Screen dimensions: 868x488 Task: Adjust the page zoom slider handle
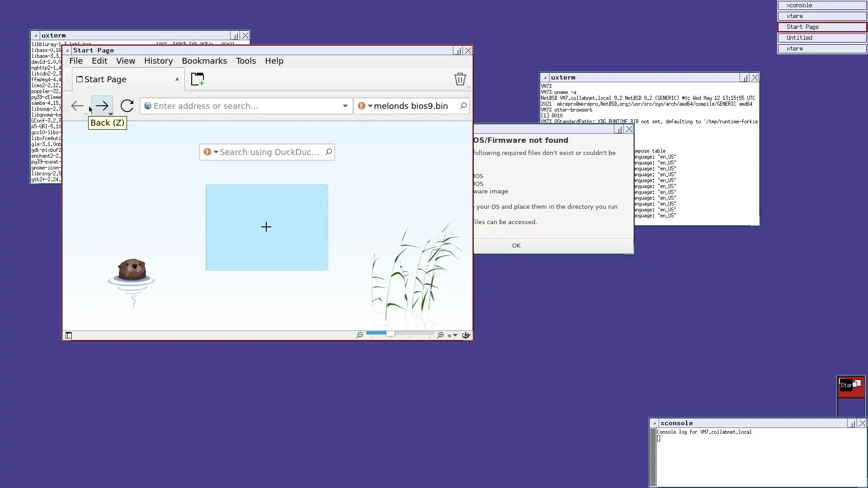[390, 333]
